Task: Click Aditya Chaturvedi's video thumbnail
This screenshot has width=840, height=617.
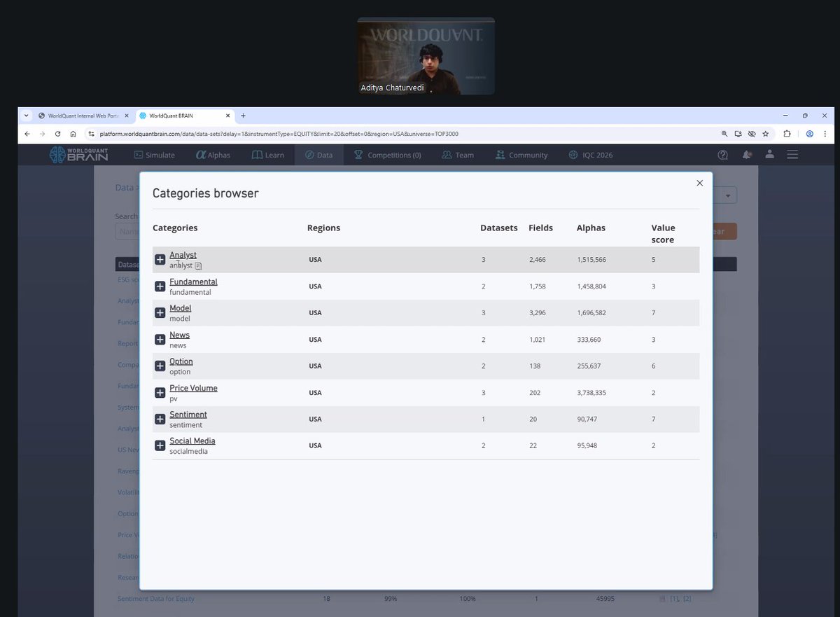Action: point(426,56)
